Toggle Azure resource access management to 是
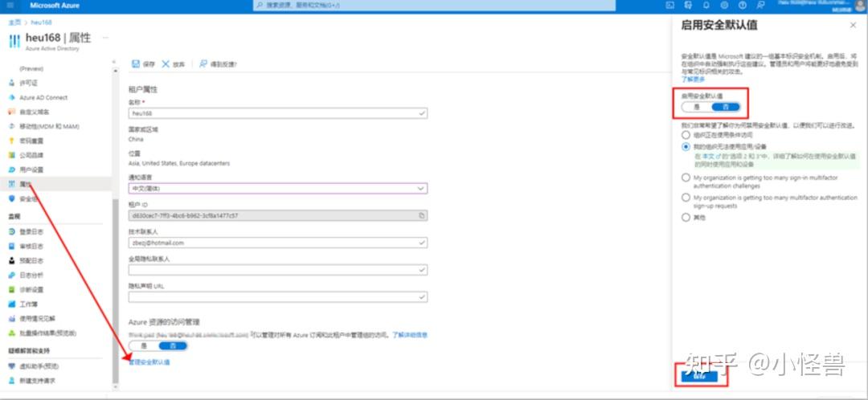The image size is (868, 400). coord(144,345)
